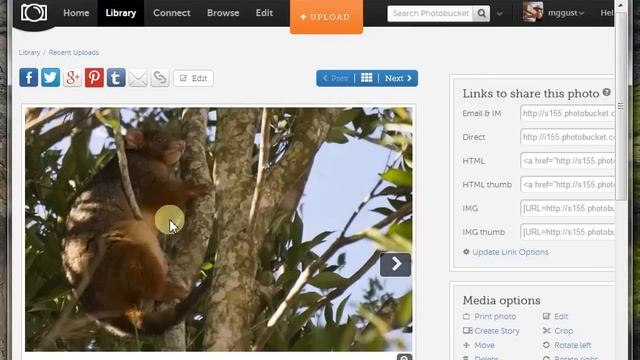Open the Browse menu
Viewport: 640px width, 360px height.
coord(223,13)
